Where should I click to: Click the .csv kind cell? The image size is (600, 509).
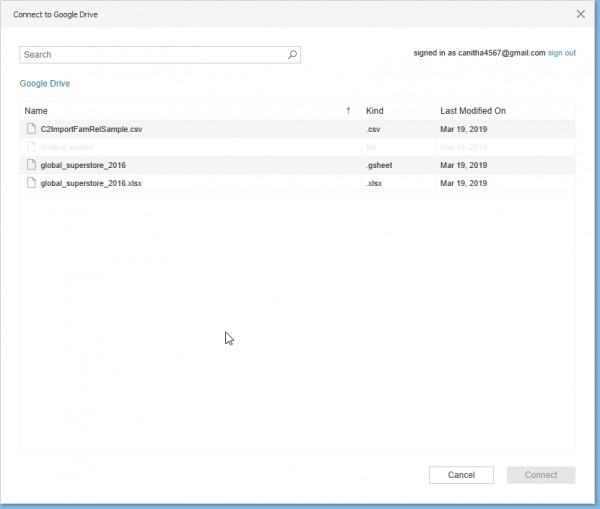tap(373, 129)
